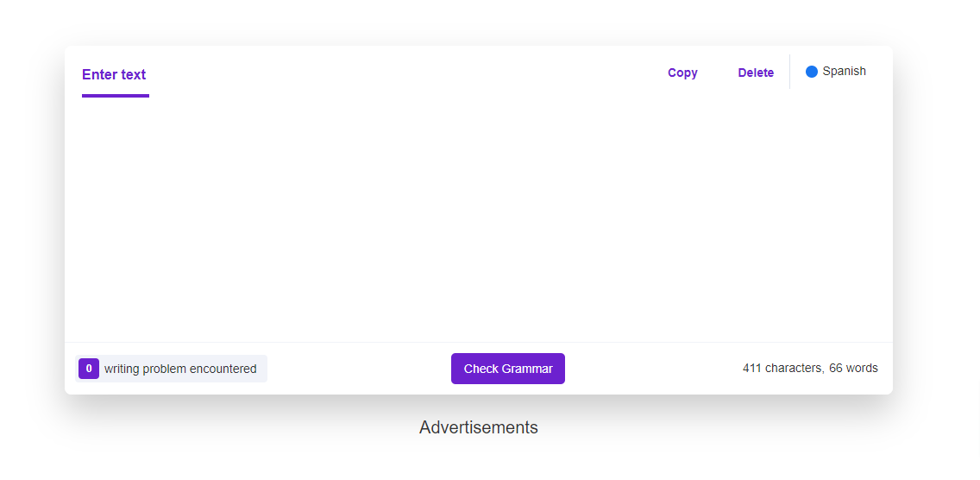Image resolution: width=980 pixels, height=480 pixels.
Task: Click the Spanish label text
Action: pyautogui.click(x=845, y=72)
